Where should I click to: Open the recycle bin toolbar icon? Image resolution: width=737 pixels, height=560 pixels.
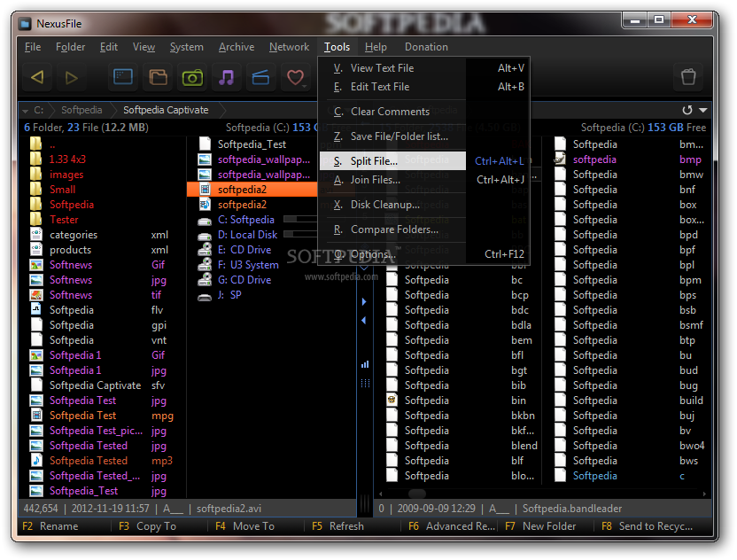[x=688, y=76]
